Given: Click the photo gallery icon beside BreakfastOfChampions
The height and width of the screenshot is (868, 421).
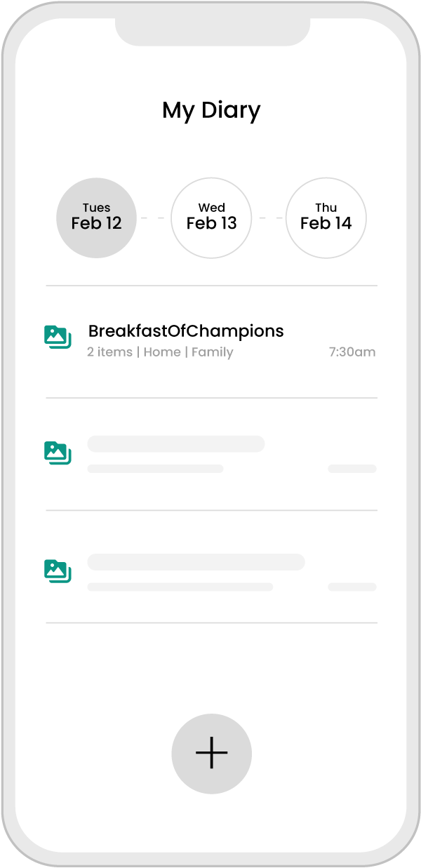Looking at the screenshot, I should (x=58, y=337).
